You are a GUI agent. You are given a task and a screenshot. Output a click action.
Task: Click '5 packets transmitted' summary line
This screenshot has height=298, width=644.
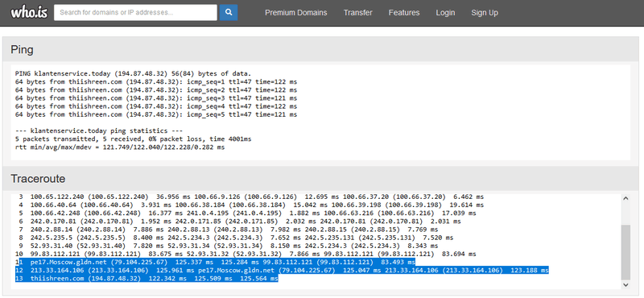(133, 139)
